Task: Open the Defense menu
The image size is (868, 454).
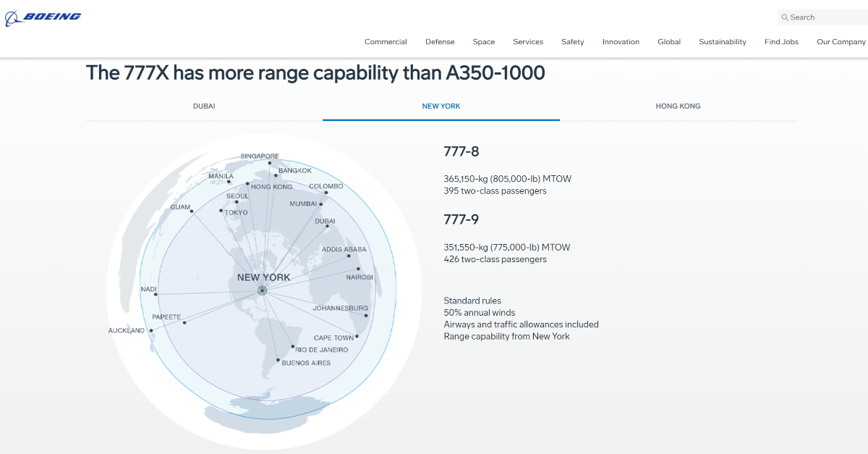Action: tap(440, 42)
